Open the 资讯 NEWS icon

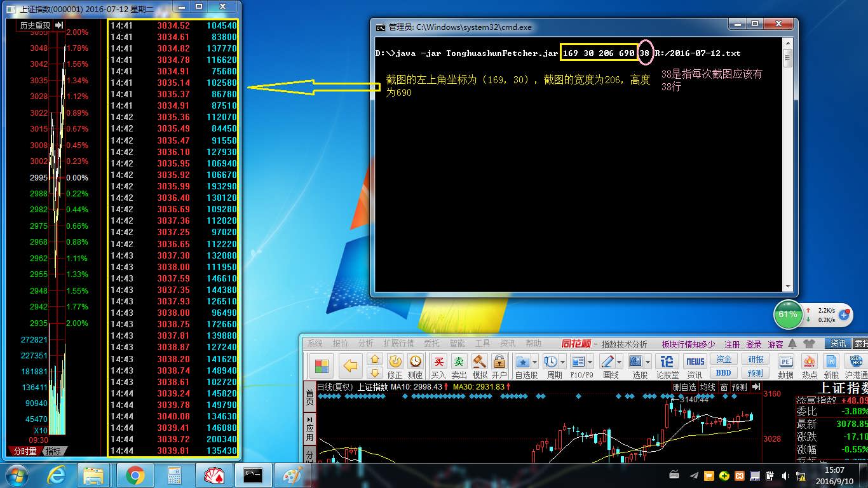click(695, 362)
